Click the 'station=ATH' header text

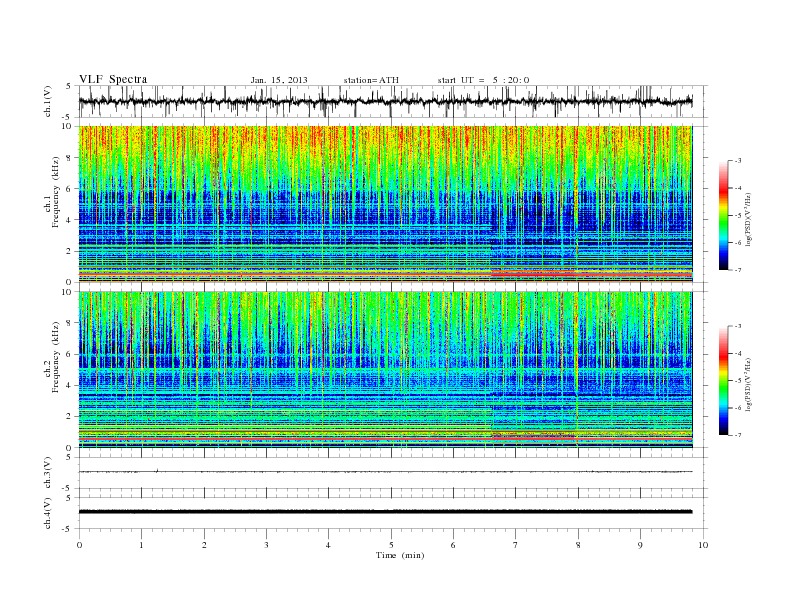(x=371, y=80)
